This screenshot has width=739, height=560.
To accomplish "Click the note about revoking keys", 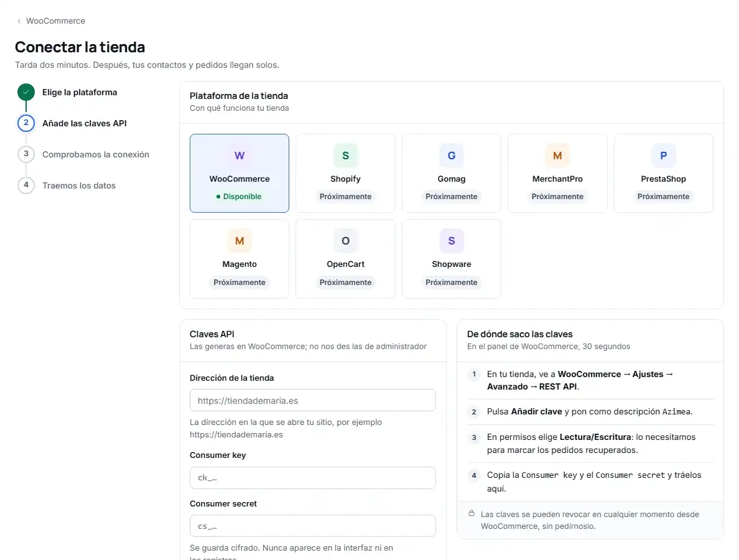I will pyautogui.click(x=590, y=520).
